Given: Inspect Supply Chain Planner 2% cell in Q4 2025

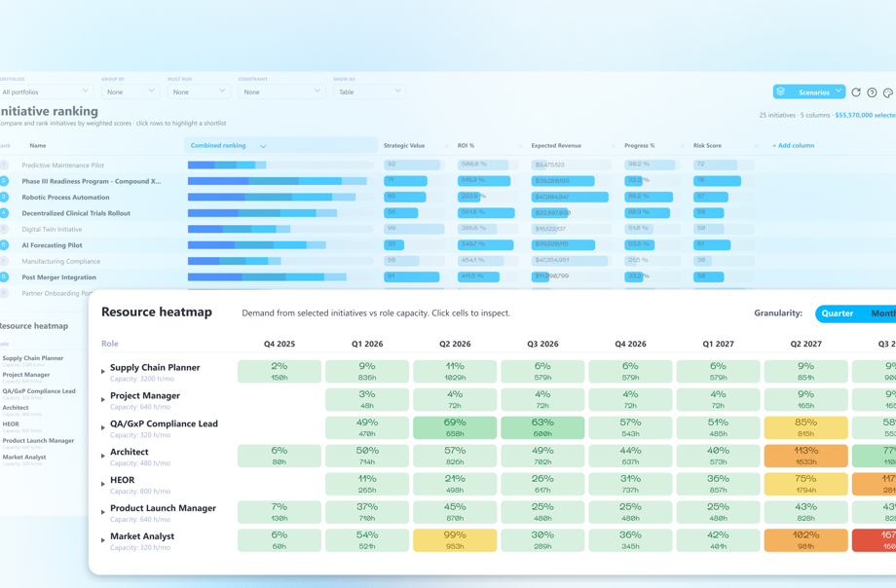Looking at the screenshot, I should (280, 372).
